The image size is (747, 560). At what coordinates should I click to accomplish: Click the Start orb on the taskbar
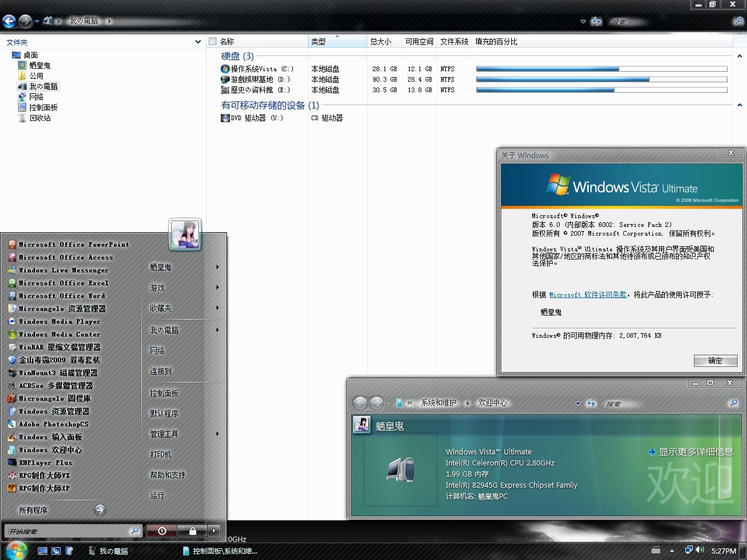16,550
